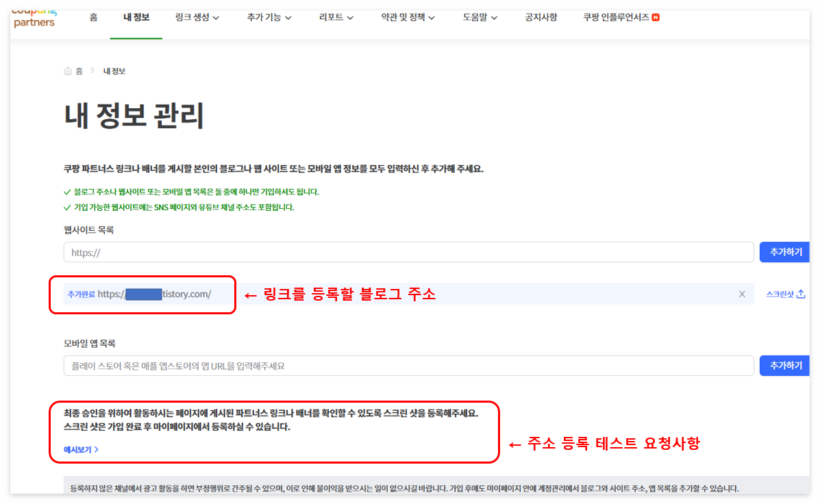Open the 홈 menu item
Viewport: 820px width, 504px height.
pyautogui.click(x=92, y=17)
